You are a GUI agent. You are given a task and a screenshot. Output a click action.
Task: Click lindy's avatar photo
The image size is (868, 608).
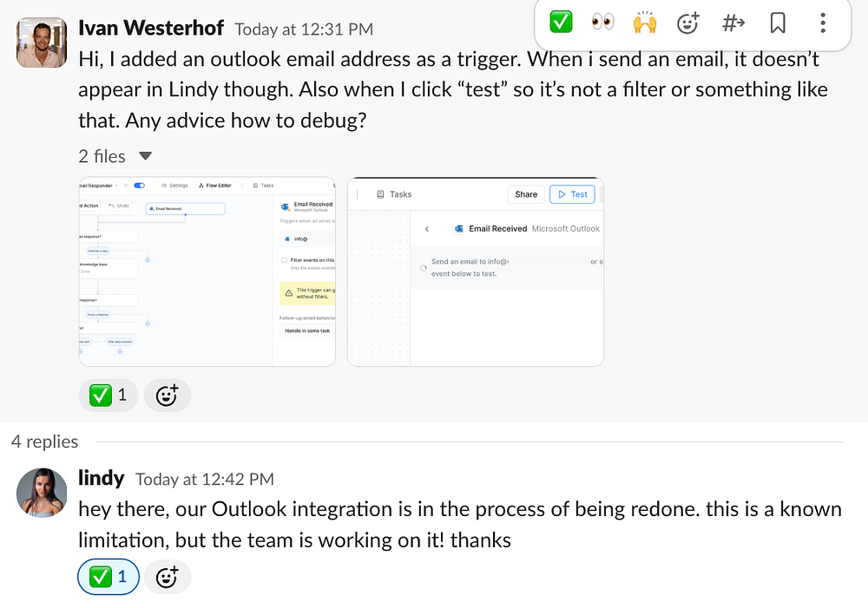(x=42, y=493)
